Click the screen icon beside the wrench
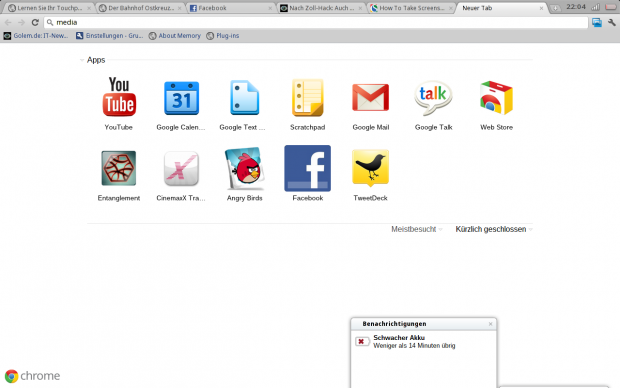This screenshot has width=620, height=388. click(597, 23)
